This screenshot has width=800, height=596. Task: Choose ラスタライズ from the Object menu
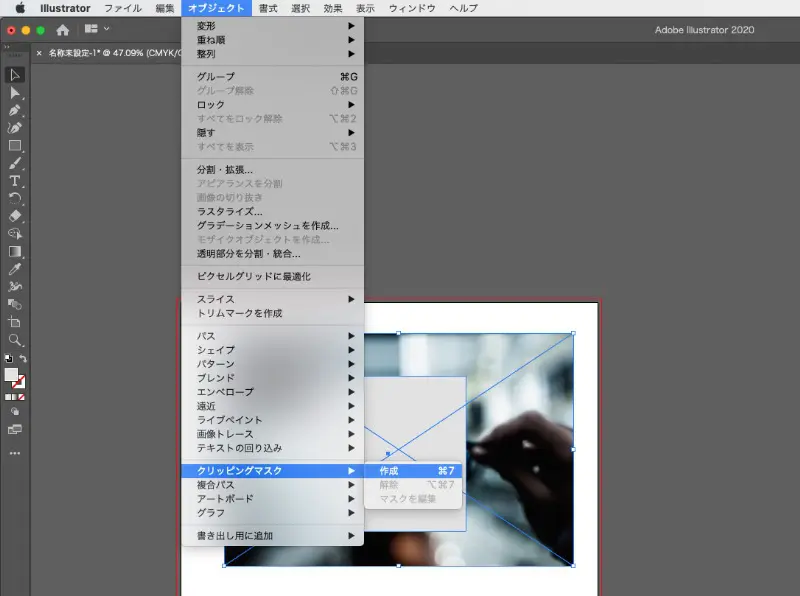[230, 212]
